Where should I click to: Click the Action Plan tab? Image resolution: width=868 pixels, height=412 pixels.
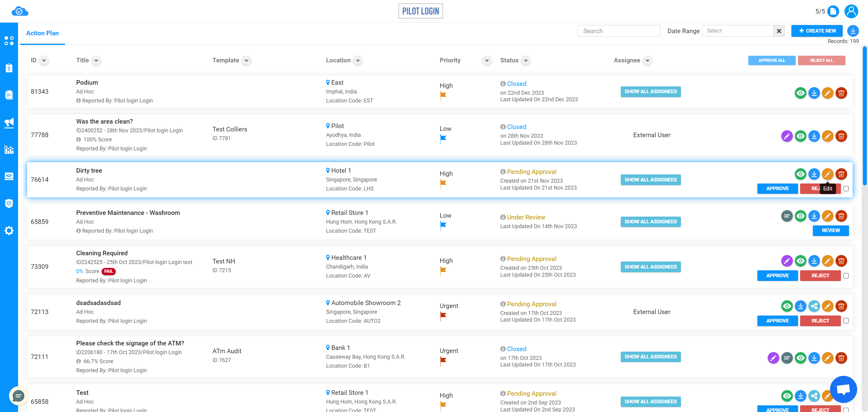point(44,33)
